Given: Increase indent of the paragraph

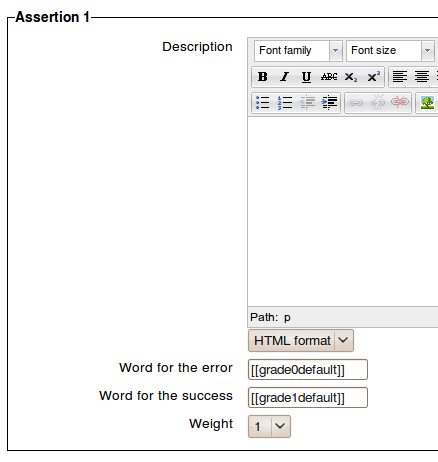Looking at the screenshot, I should [x=329, y=103].
